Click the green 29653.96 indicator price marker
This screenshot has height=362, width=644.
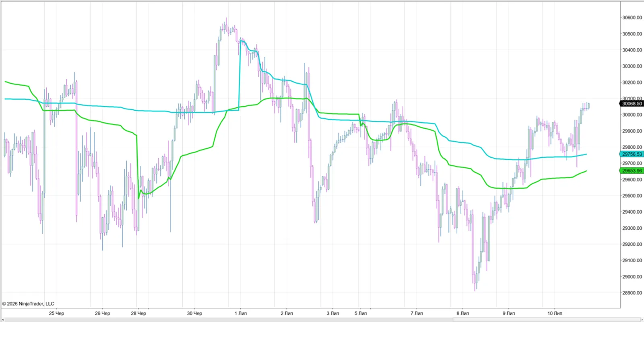pyautogui.click(x=632, y=171)
